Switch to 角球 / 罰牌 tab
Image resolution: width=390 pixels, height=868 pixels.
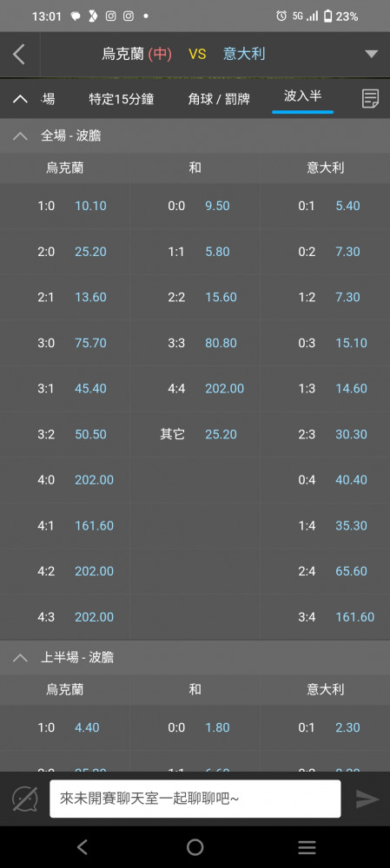click(x=219, y=99)
